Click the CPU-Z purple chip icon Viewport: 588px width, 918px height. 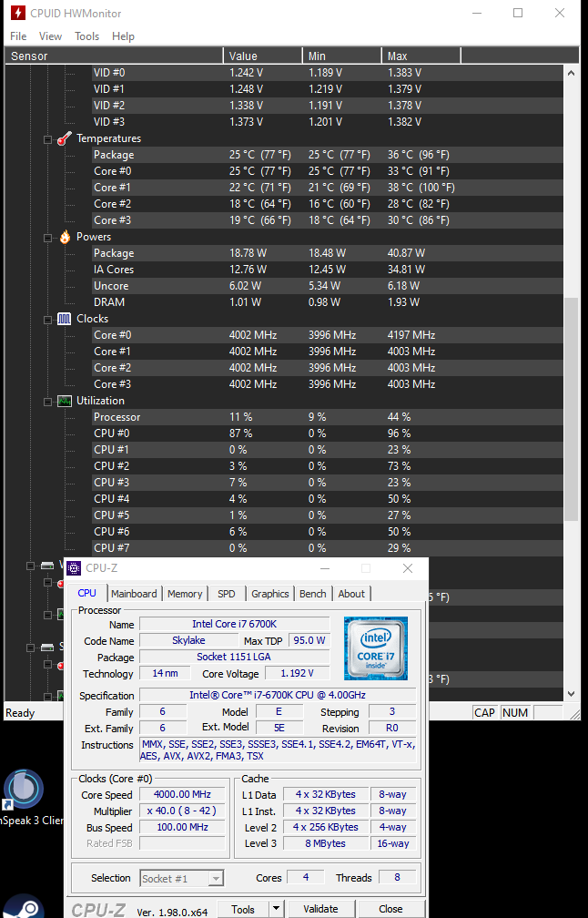[74, 568]
